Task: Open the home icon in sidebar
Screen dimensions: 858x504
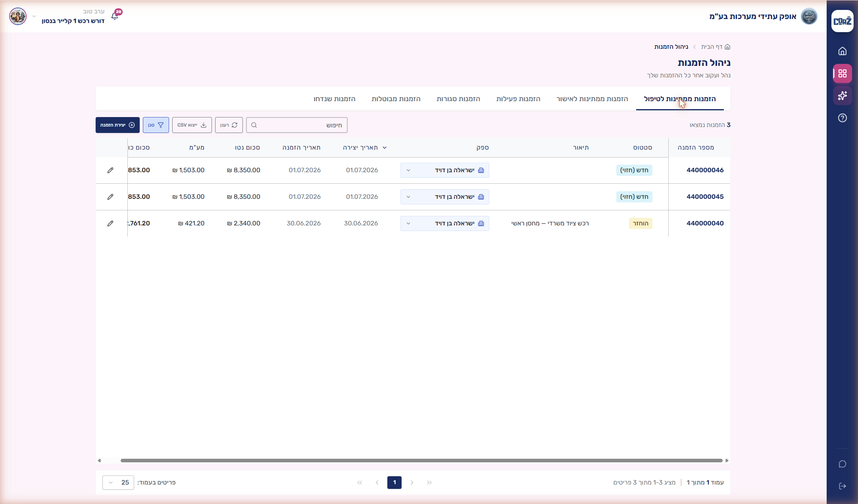Action: click(842, 51)
